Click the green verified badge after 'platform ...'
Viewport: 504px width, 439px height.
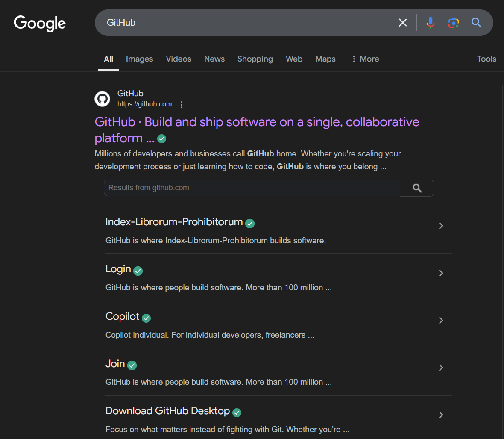click(x=162, y=139)
